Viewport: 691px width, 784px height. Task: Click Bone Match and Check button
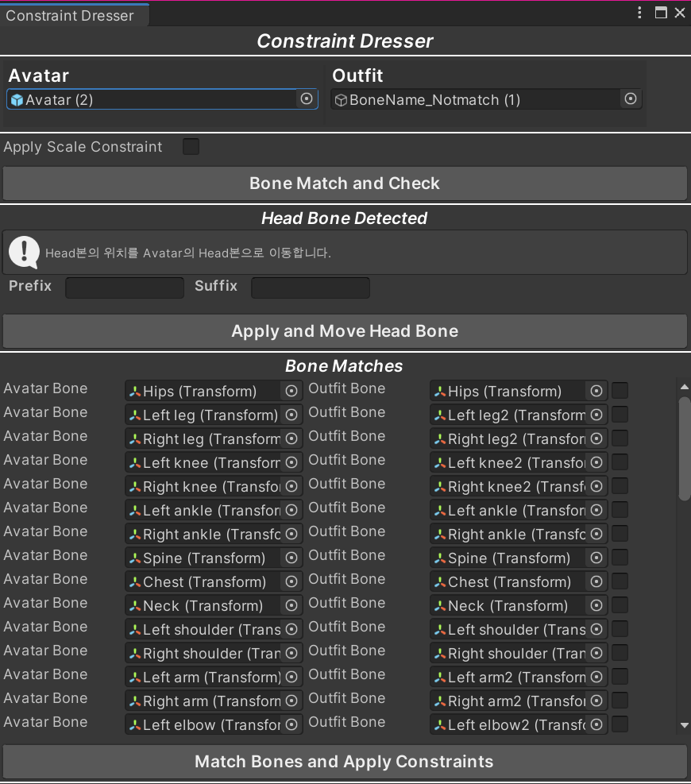(x=345, y=183)
